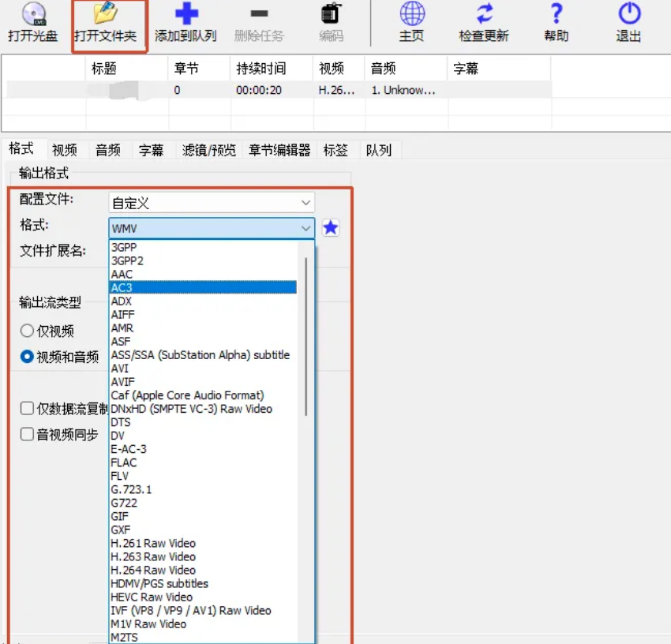
Task: Open 主页 globe icon
Action: [412, 13]
